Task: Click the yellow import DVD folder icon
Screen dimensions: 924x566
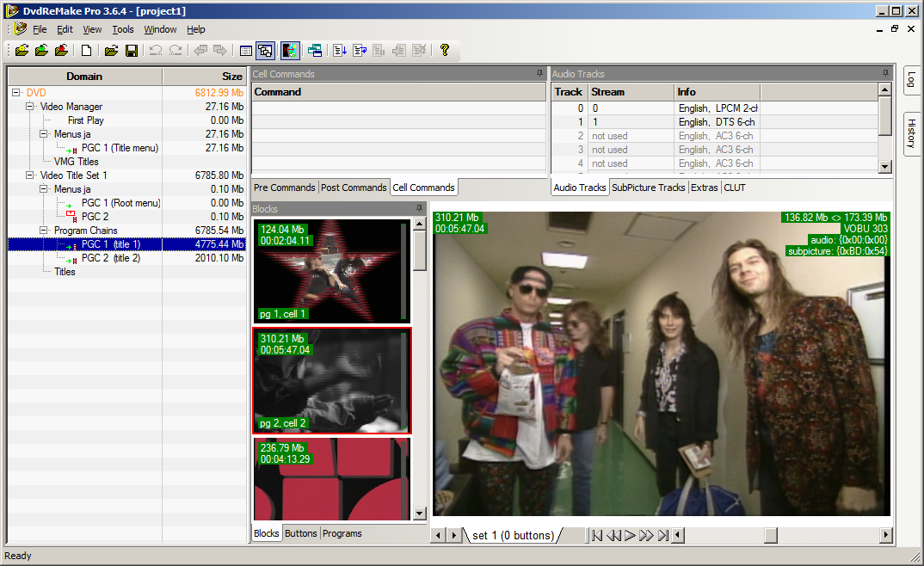Action: click(22, 51)
